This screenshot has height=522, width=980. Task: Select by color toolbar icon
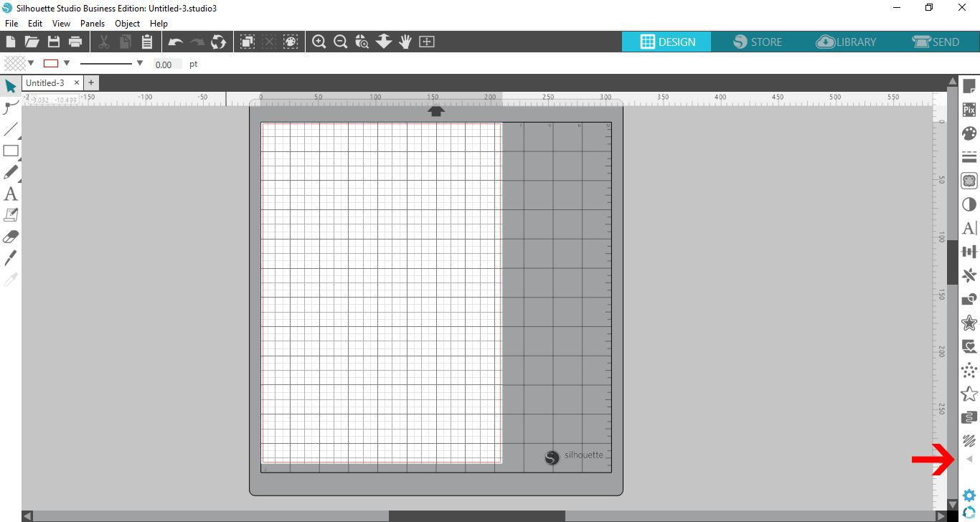point(290,42)
